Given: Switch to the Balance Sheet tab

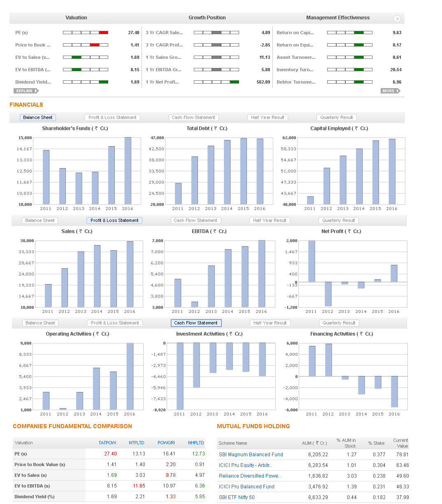Looking at the screenshot, I should tap(37, 117).
